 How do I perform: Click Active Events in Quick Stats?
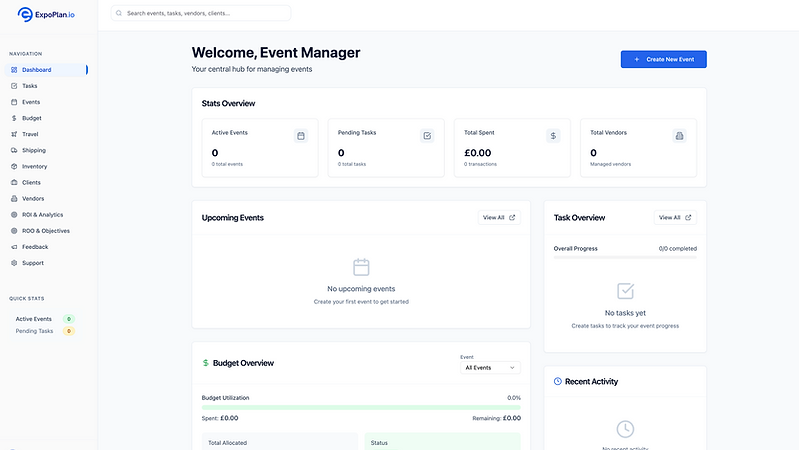click(34, 319)
